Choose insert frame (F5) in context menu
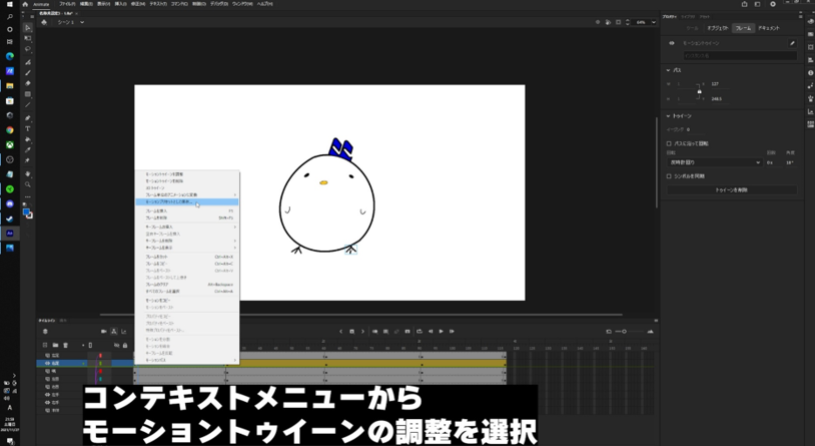 (187, 211)
